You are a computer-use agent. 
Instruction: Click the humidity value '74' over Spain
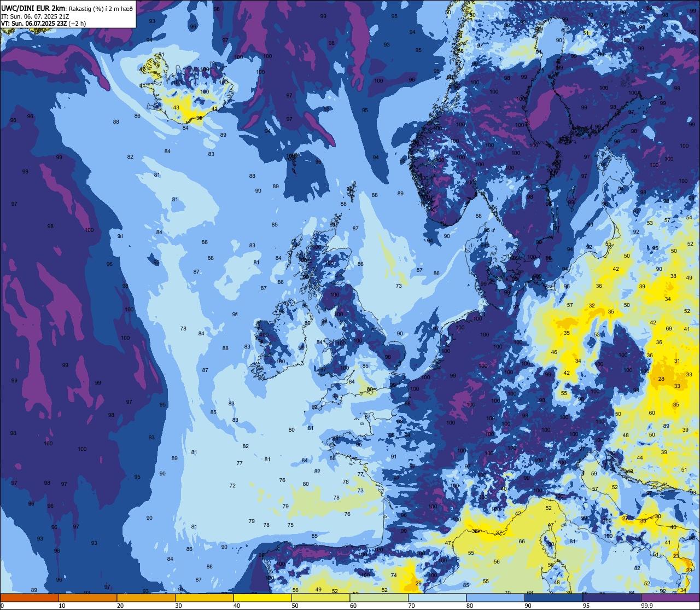[x=394, y=576]
